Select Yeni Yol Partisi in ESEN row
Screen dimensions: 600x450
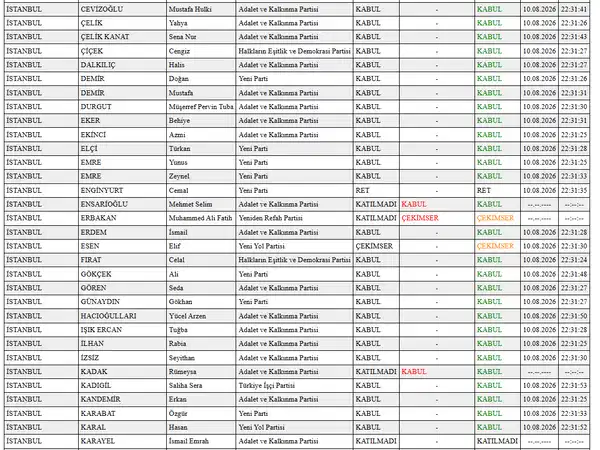262,246
